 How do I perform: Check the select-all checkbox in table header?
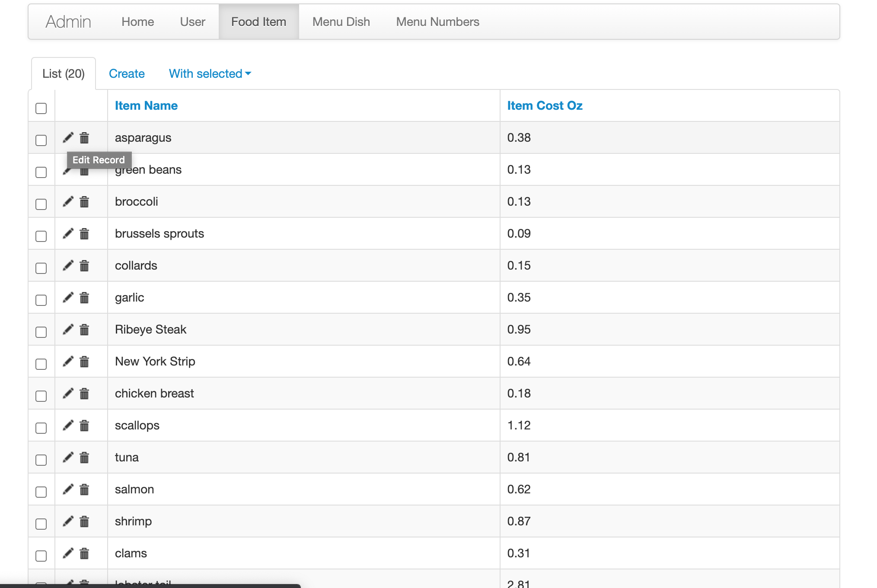[41, 108]
